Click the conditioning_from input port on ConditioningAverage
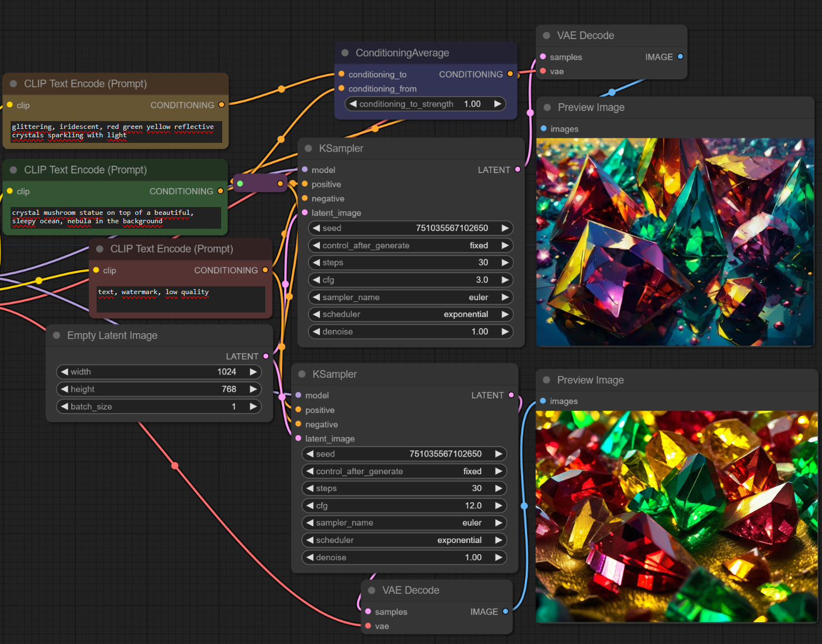 tap(341, 88)
